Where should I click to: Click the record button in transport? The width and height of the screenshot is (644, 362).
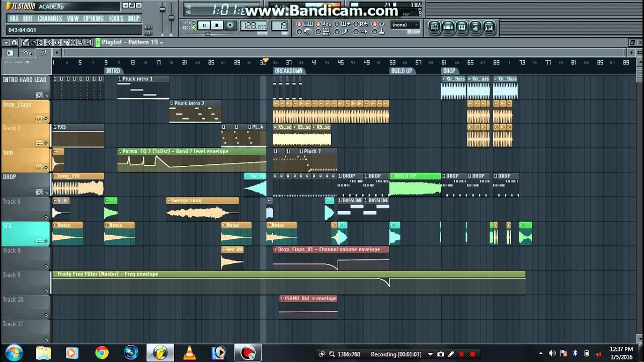230,25
